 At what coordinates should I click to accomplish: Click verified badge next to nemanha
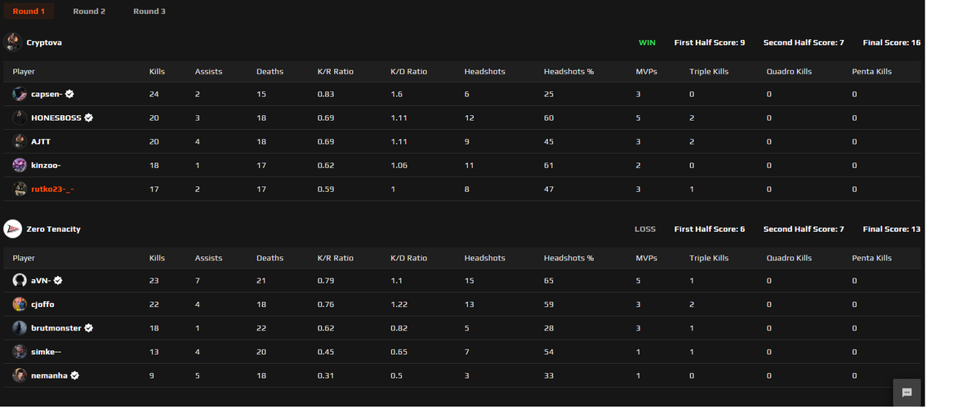(x=74, y=375)
